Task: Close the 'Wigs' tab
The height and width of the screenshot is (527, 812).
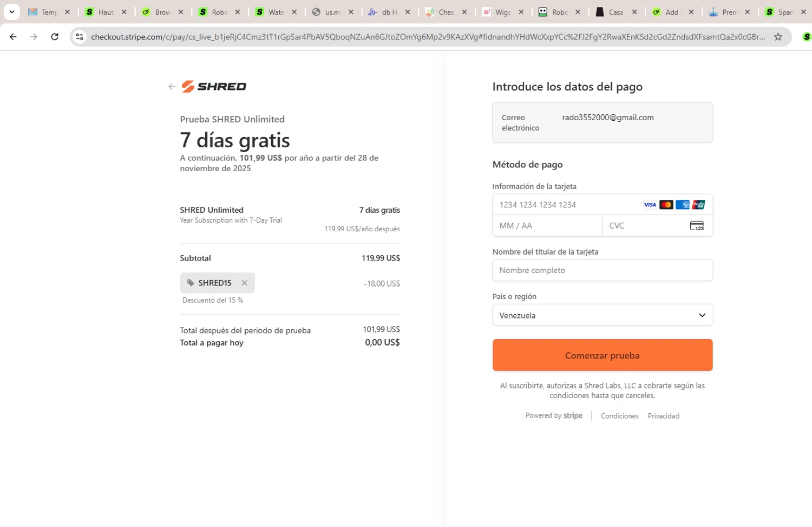Action: 521,12
